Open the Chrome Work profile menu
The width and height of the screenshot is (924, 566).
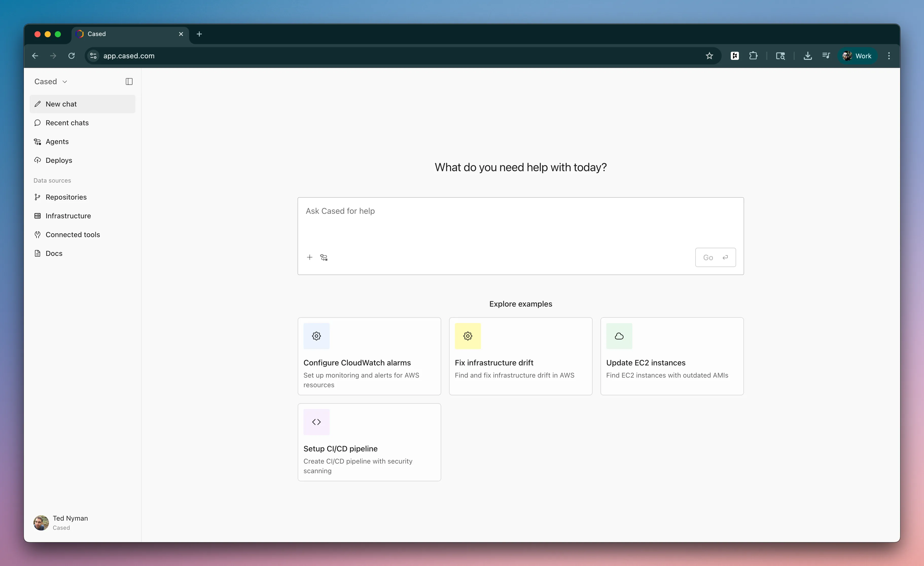point(857,56)
